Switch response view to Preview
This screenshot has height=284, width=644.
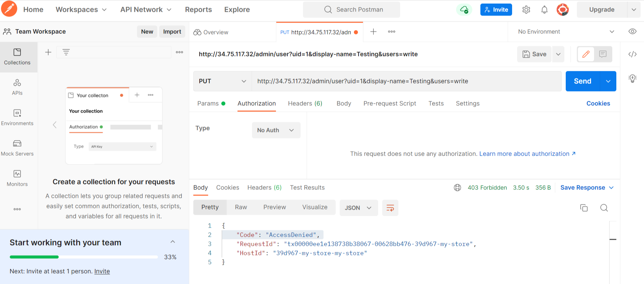click(x=275, y=207)
